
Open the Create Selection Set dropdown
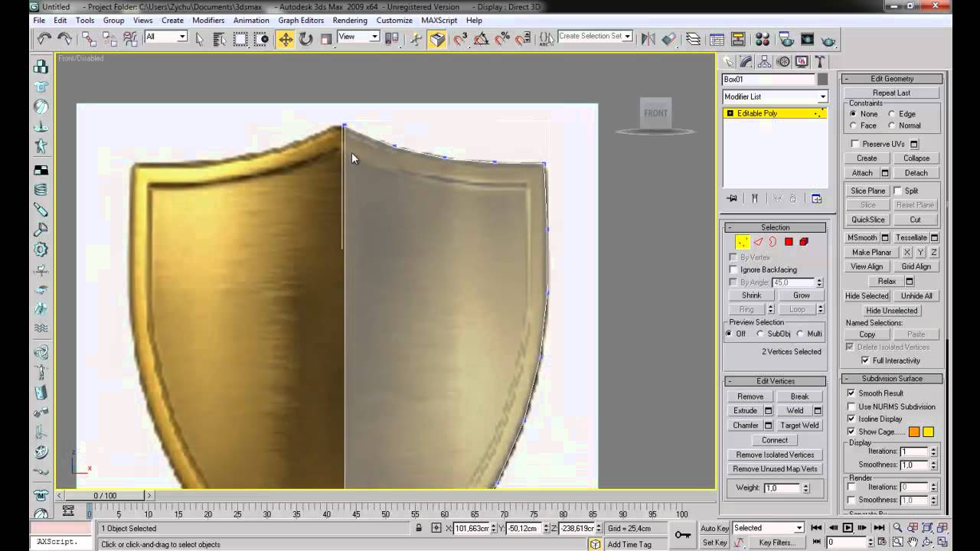(595, 36)
